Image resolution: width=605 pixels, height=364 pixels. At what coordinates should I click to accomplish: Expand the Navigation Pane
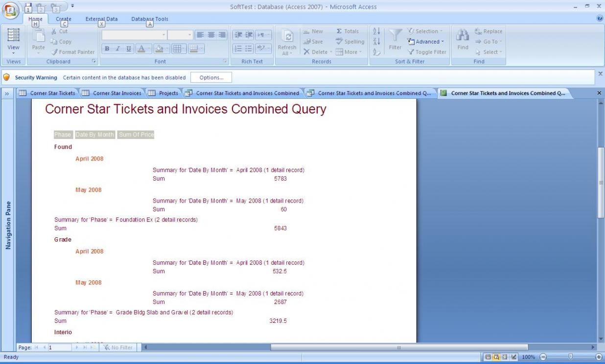click(7, 93)
